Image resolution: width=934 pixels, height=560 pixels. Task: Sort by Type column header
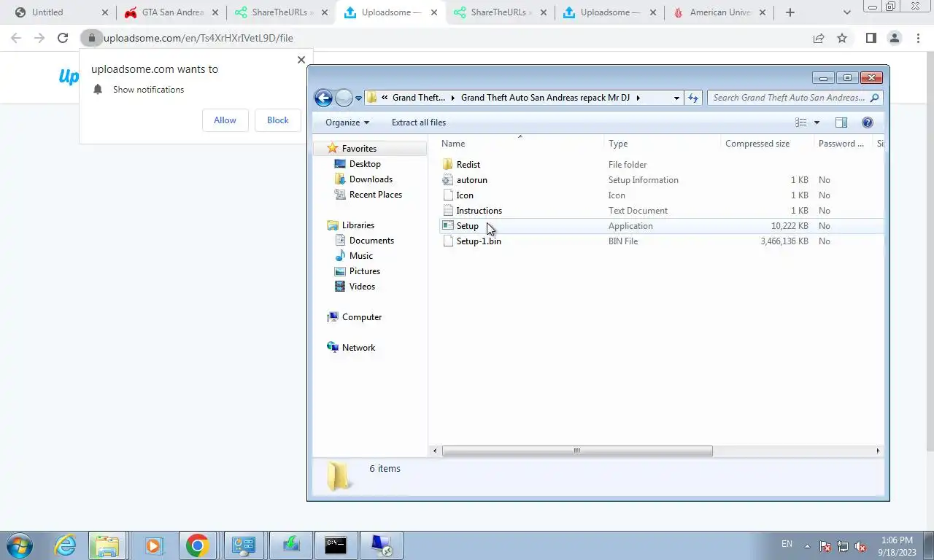[663, 144]
